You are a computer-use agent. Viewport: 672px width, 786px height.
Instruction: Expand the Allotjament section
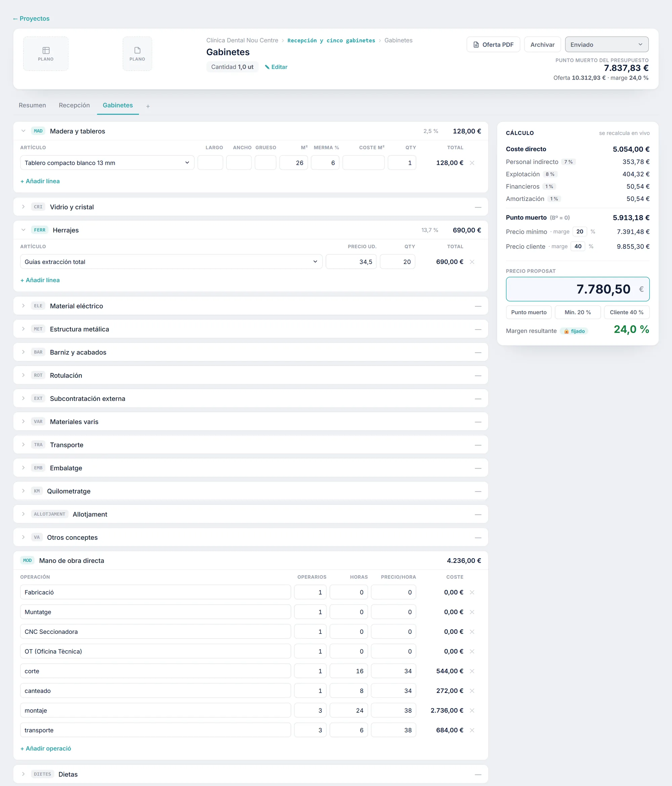click(x=23, y=514)
